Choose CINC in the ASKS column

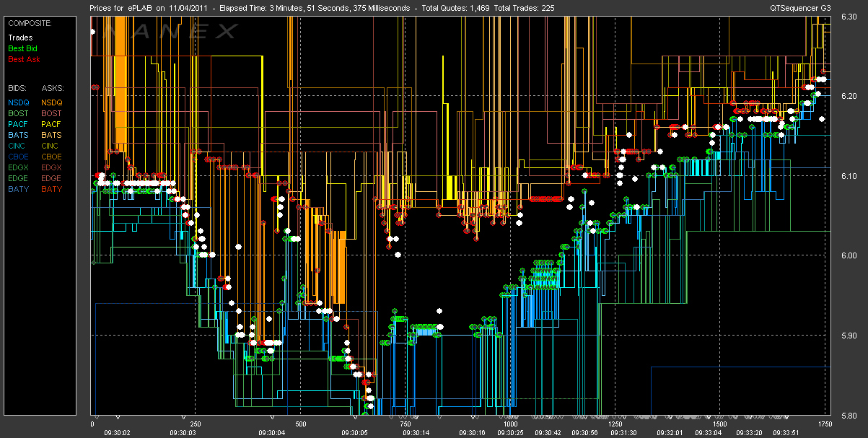pyautogui.click(x=52, y=146)
